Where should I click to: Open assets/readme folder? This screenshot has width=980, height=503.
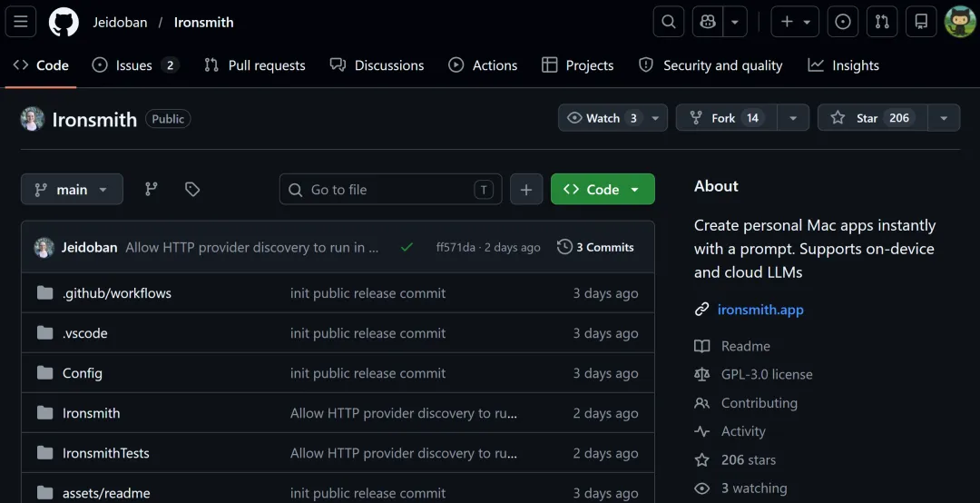click(x=106, y=493)
